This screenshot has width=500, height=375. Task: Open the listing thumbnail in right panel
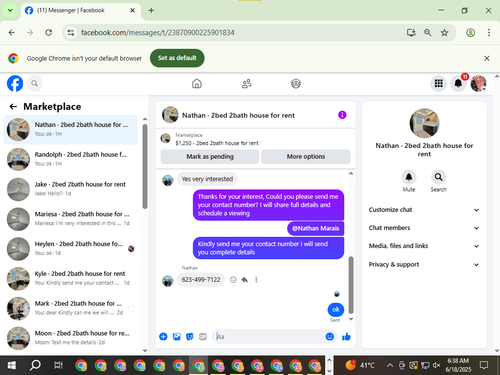[424, 123]
